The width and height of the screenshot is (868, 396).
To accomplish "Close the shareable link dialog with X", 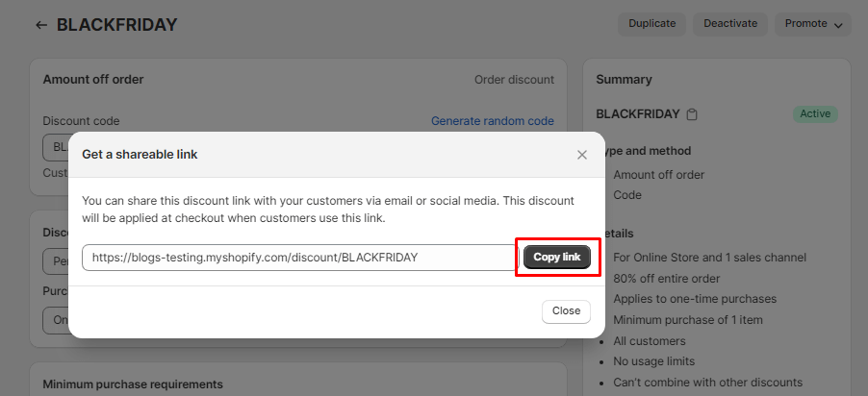I will point(581,155).
